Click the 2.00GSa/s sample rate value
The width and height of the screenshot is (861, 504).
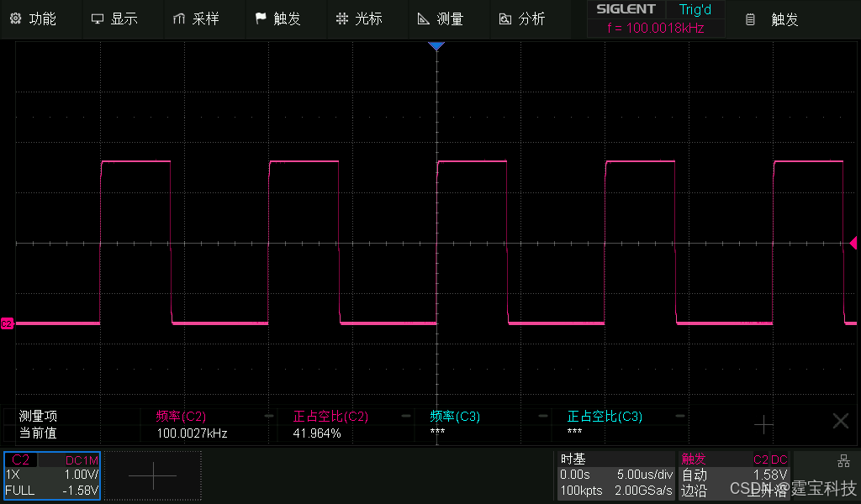[x=643, y=491]
